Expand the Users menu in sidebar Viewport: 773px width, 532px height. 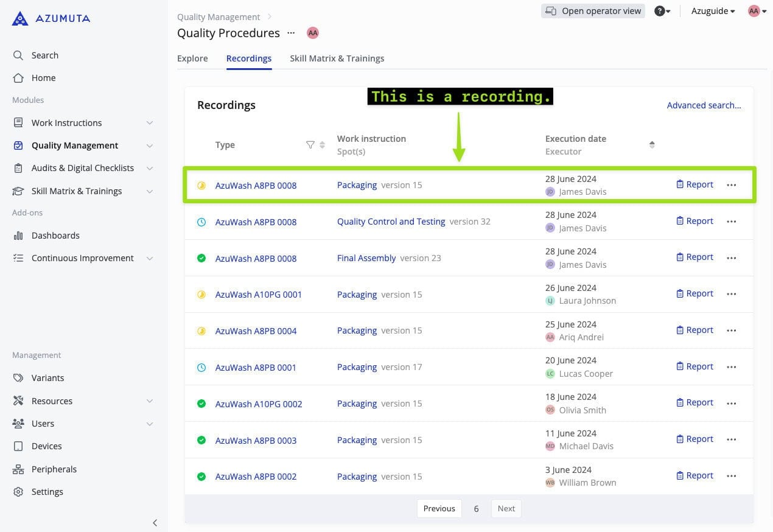pos(150,424)
